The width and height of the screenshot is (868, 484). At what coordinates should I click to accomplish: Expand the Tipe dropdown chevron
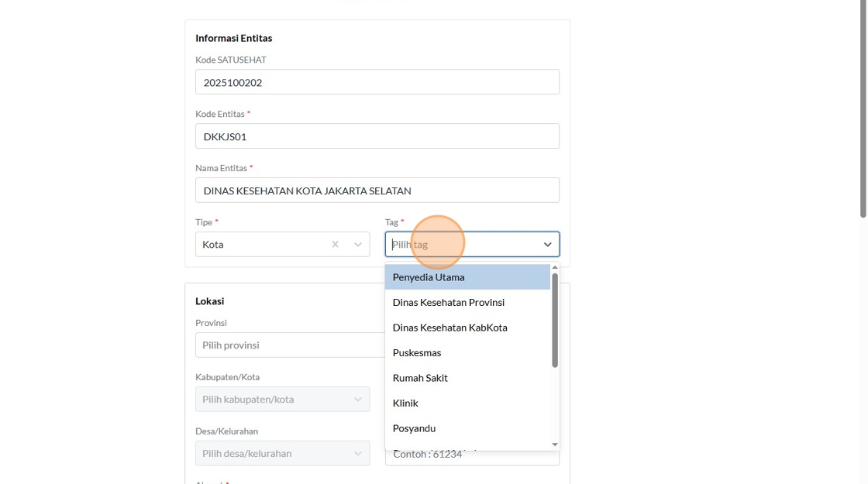pyautogui.click(x=358, y=245)
